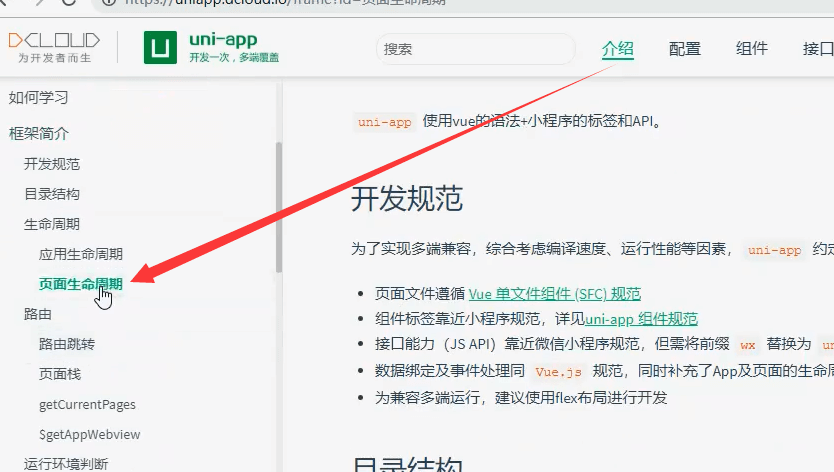Open 路由跳转 in sidebar
Viewport: 834px width, 472px height.
pyautogui.click(x=66, y=344)
